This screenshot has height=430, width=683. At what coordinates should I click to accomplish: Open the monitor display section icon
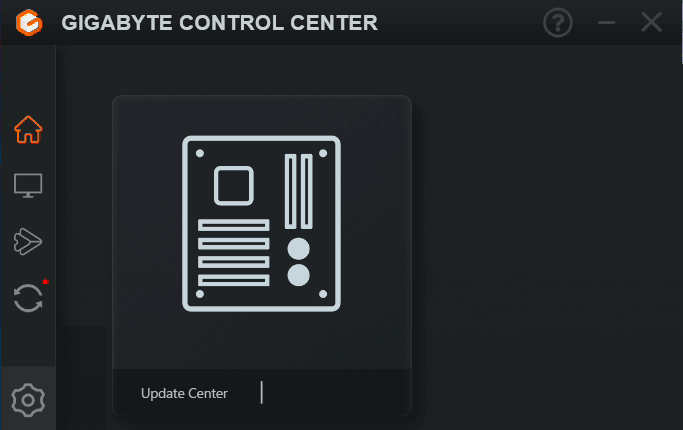click(x=28, y=186)
